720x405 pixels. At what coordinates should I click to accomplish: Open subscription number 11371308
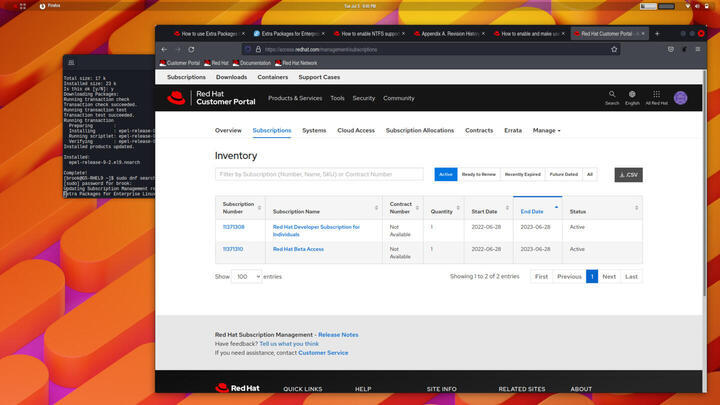coord(234,227)
